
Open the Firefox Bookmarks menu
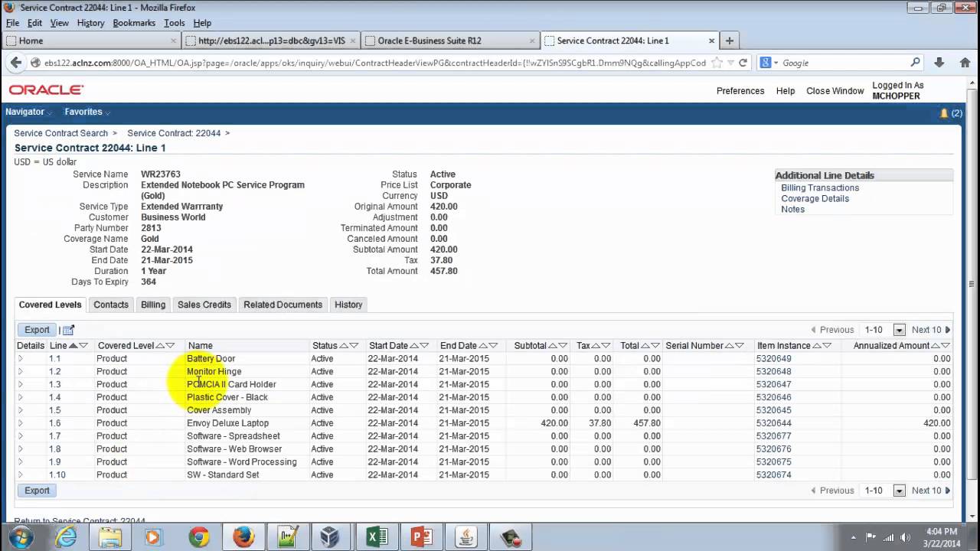(134, 23)
